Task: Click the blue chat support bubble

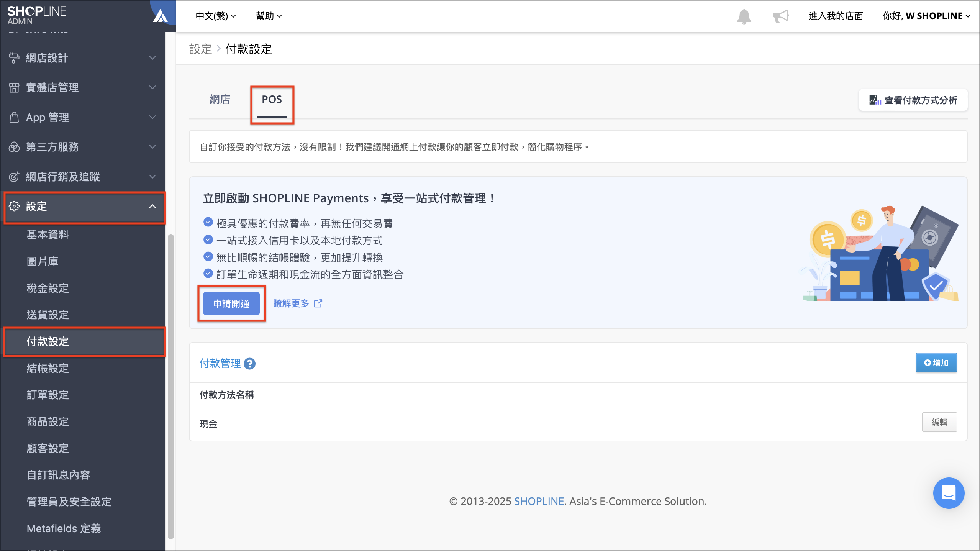Action: (x=948, y=493)
